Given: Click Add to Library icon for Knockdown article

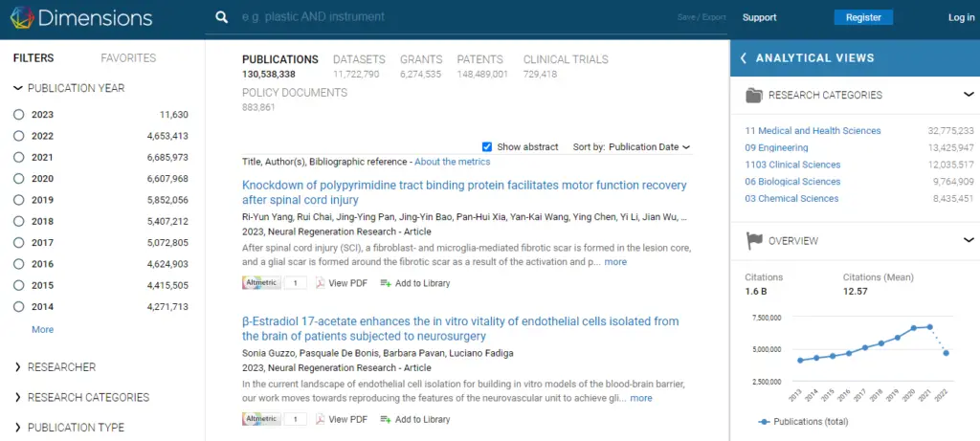Looking at the screenshot, I should (386, 283).
